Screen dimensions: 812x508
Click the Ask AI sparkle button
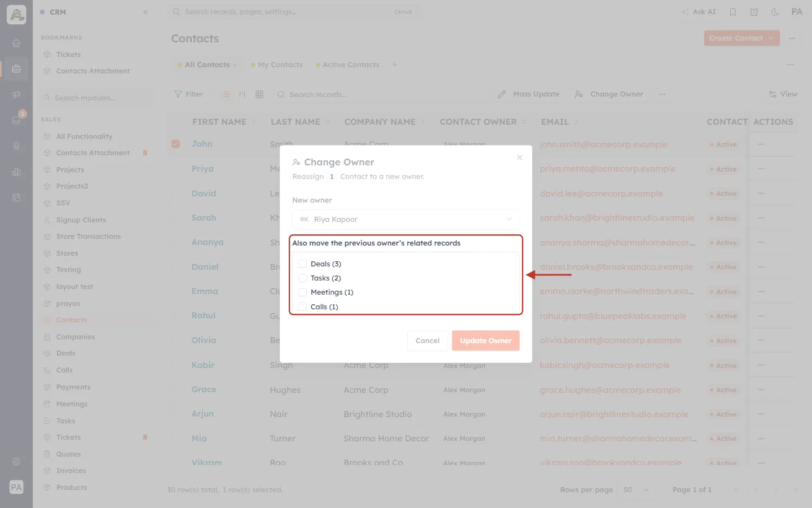click(x=699, y=12)
